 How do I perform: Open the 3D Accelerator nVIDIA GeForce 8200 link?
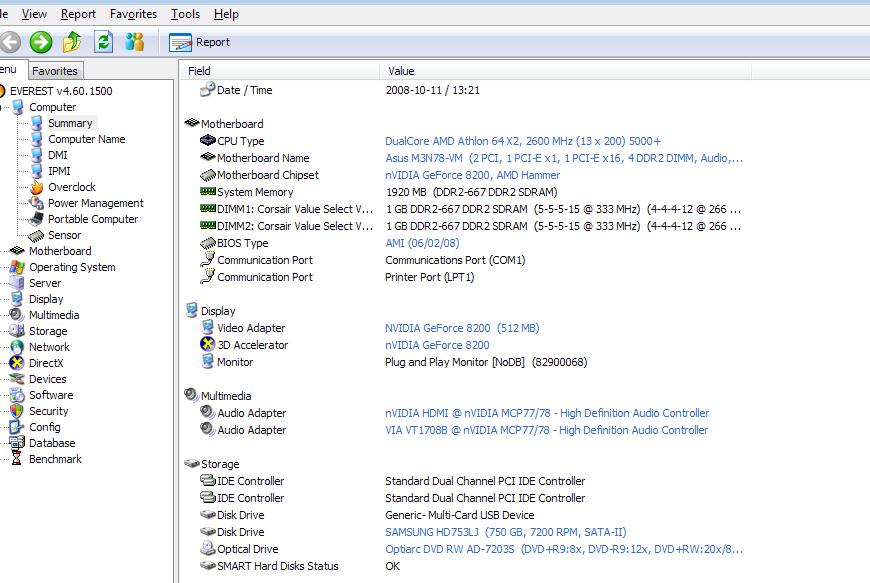(x=437, y=345)
